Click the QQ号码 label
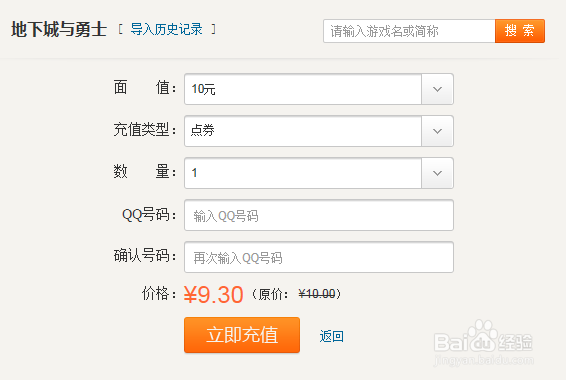This screenshot has height=380, width=566. pos(146,215)
